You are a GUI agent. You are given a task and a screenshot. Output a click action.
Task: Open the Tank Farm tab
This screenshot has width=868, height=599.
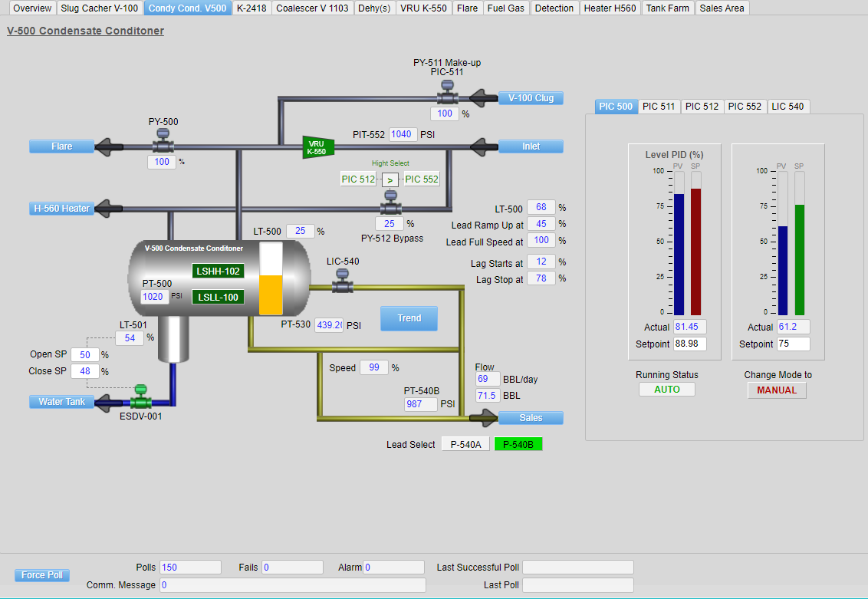[668, 8]
